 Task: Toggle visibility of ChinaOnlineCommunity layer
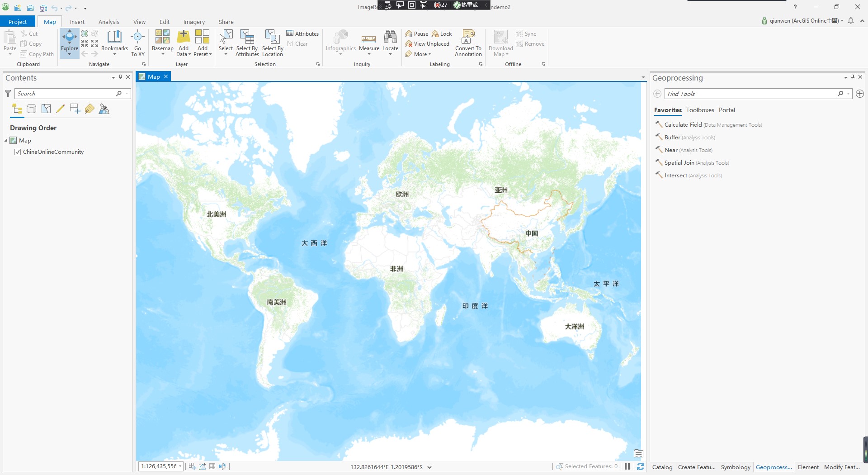(x=17, y=152)
